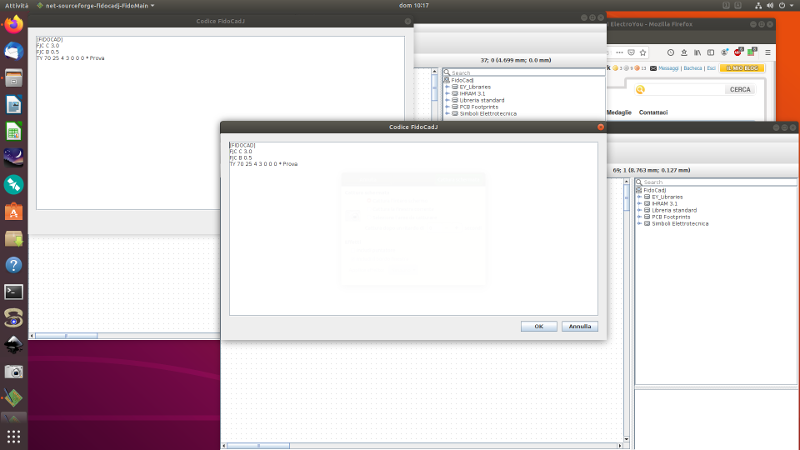Show all applications grid
Screen dimensions: 800x450
pyautogui.click(x=14, y=436)
